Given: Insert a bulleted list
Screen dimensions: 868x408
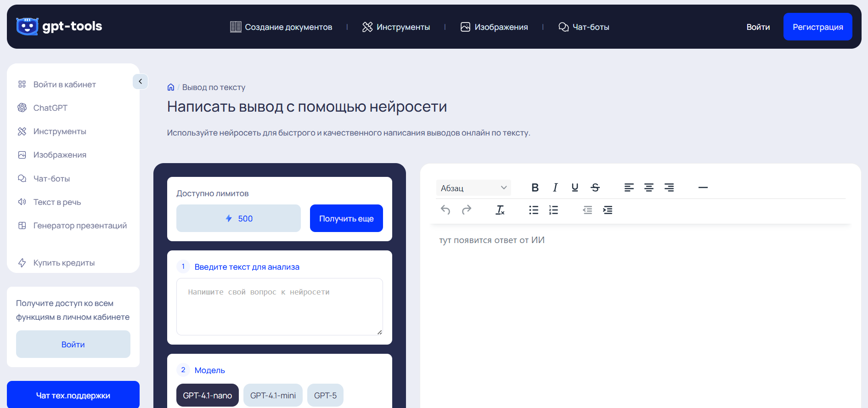Looking at the screenshot, I should [534, 210].
